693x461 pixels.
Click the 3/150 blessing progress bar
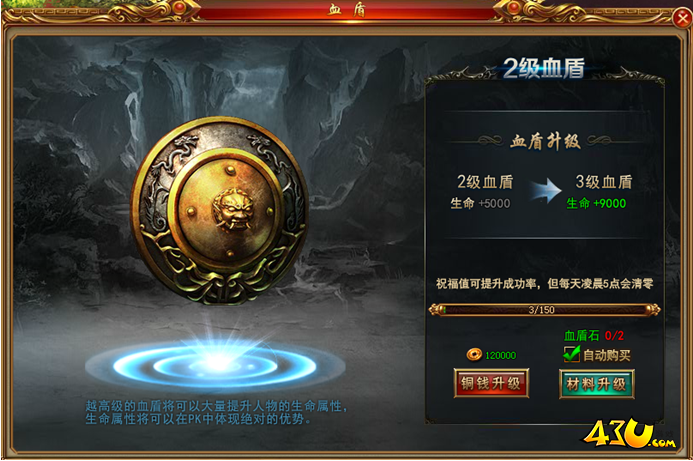(x=544, y=309)
